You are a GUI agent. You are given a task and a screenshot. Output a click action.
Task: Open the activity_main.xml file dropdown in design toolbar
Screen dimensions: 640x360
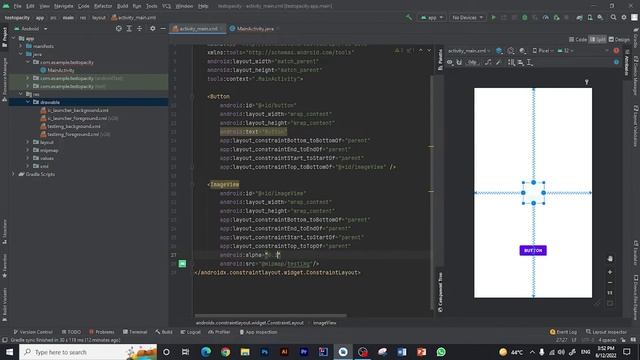469,51
